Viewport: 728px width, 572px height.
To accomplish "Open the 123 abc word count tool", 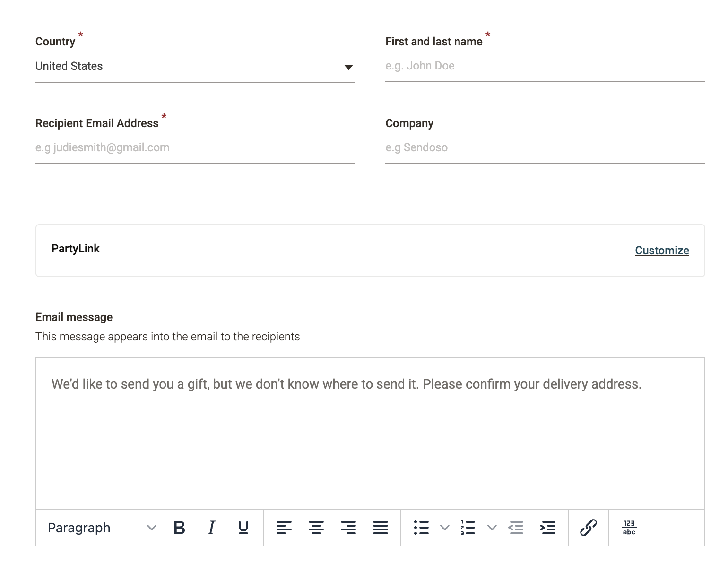I will 629,528.
